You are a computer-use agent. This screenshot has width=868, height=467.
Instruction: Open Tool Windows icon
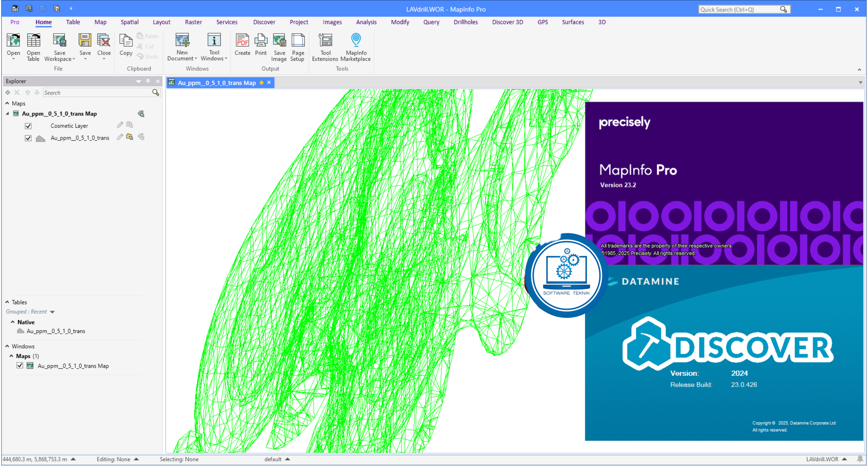click(214, 40)
